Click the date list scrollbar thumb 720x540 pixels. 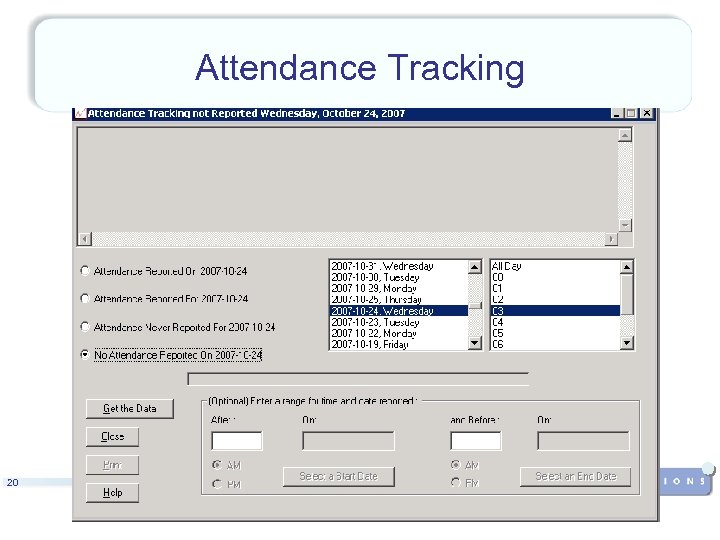(475, 305)
